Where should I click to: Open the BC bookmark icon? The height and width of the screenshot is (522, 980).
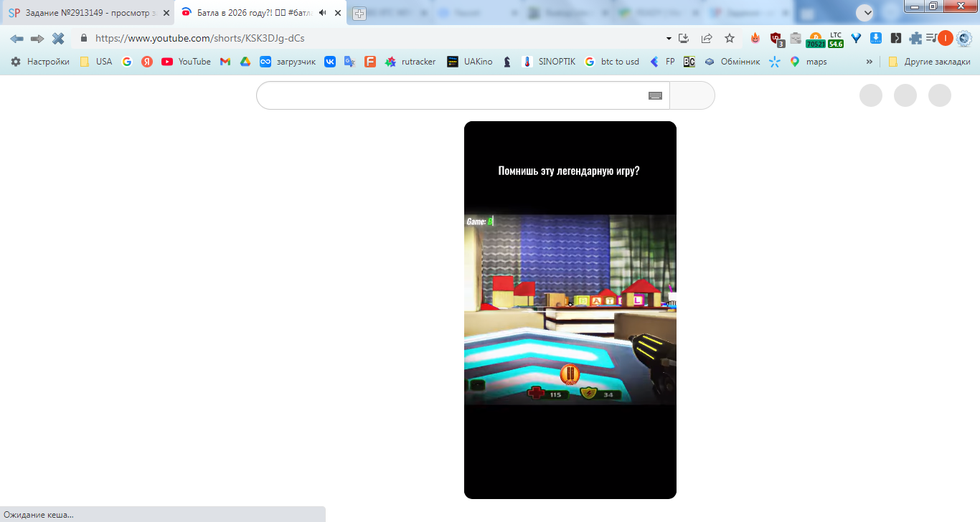689,62
